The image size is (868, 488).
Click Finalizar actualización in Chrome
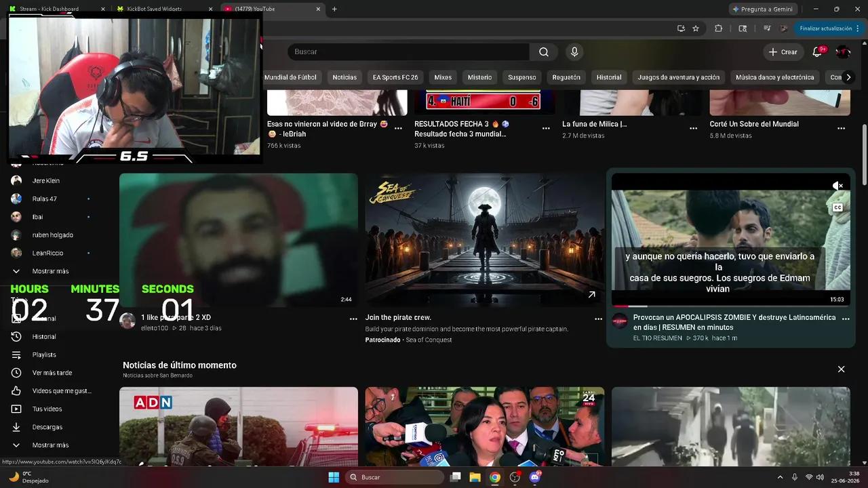[x=830, y=28]
